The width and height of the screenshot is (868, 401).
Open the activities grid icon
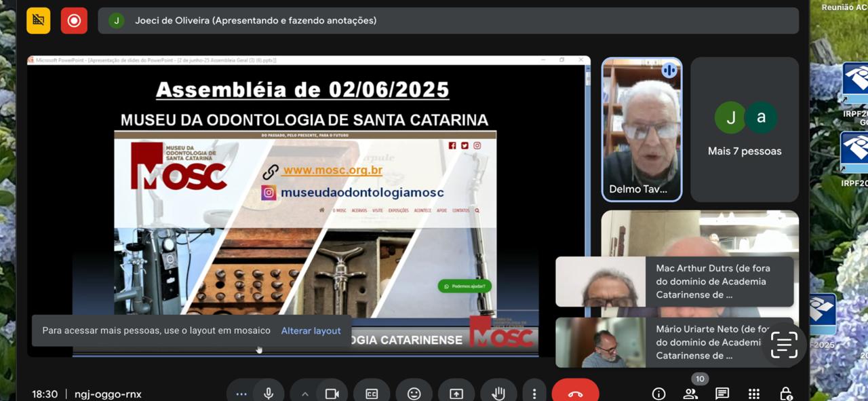[754, 394]
